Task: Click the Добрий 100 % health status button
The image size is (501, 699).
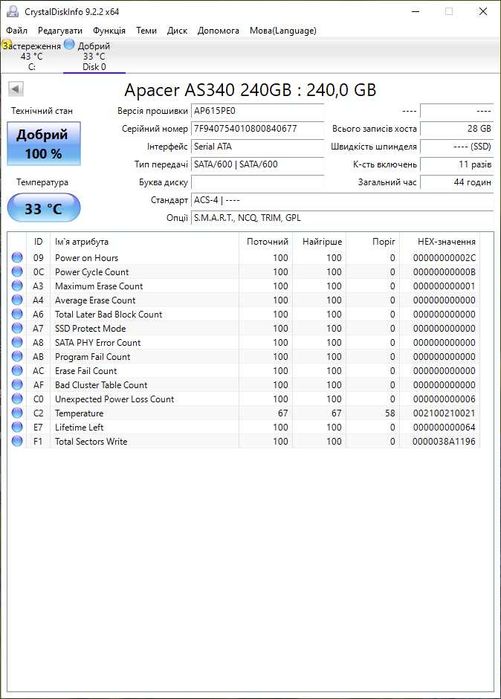Action: pos(44,144)
